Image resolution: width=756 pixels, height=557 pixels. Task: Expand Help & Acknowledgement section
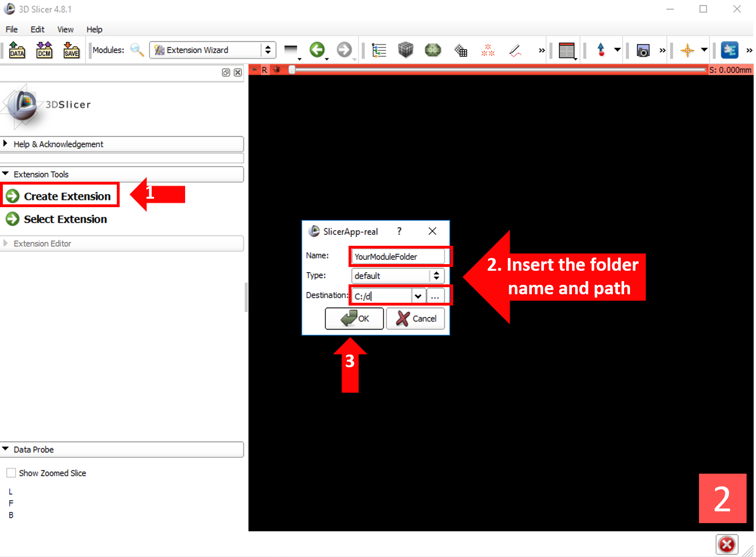(x=122, y=144)
